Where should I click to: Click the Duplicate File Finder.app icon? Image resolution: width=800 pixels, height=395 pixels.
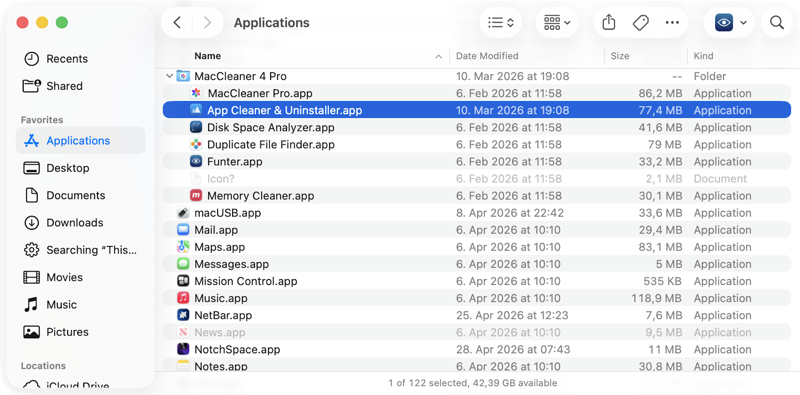pyautogui.click(x=196, y=144)
